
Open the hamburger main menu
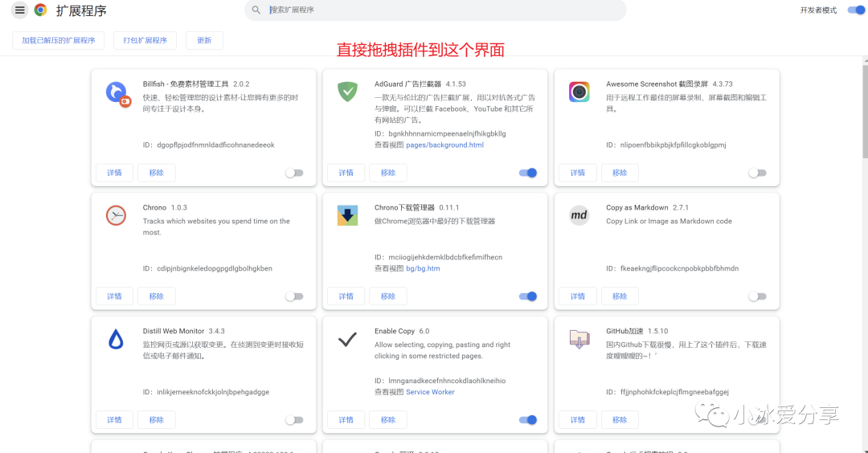[x=19, y=10]
